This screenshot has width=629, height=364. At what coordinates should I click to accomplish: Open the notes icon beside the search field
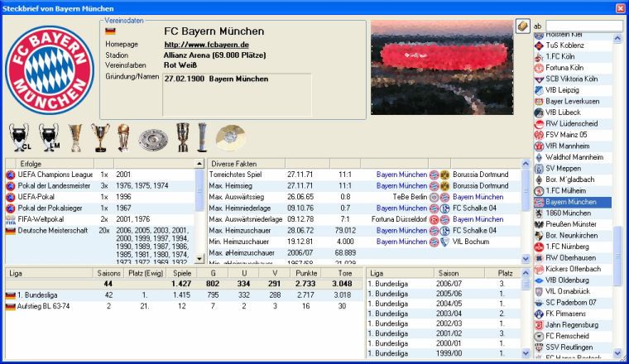[x=523, y=26]
